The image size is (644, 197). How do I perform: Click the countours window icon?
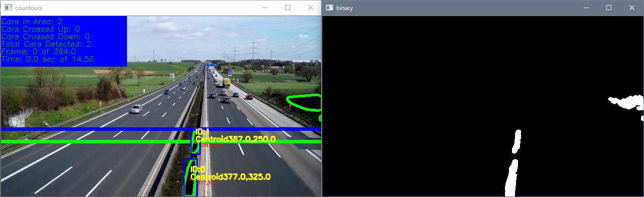pos(8,8)
